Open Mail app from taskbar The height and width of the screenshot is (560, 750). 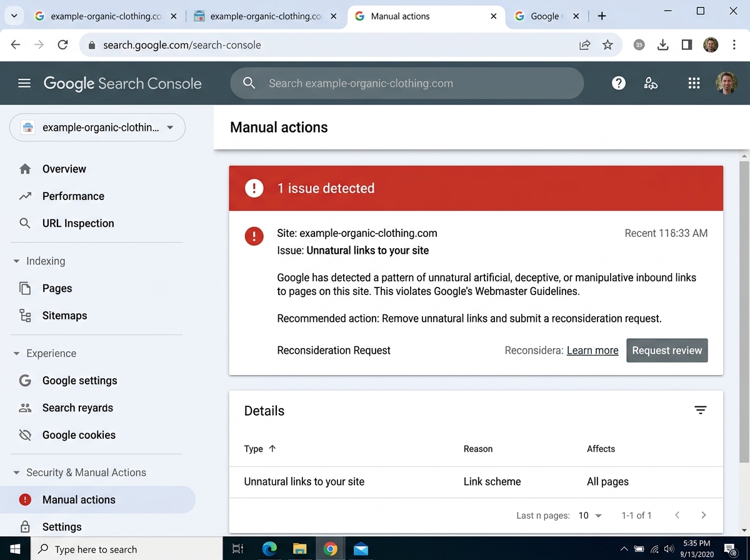pos(361,549)
